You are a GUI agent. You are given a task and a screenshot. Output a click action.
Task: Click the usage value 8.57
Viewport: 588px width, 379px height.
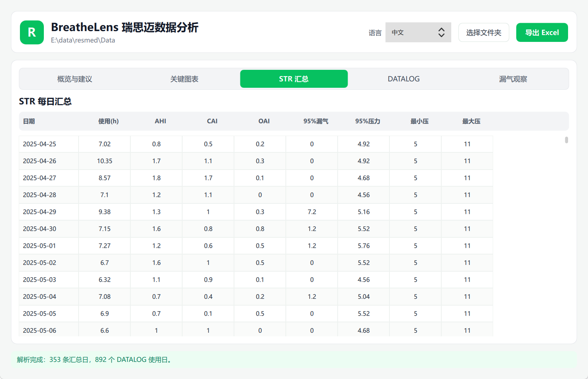click(104, 178)
